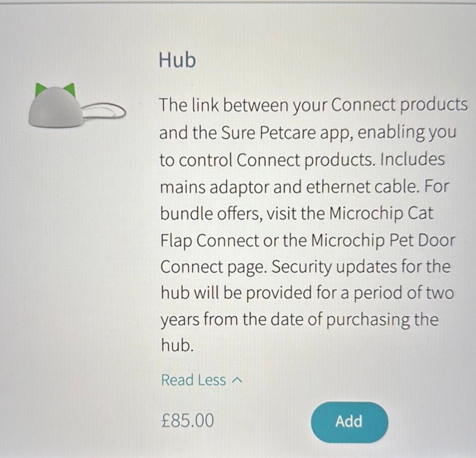Screen dimensions: 476x458
Task: Click the Microchip Cat Flap Connect text
Action: click(297, 227)
